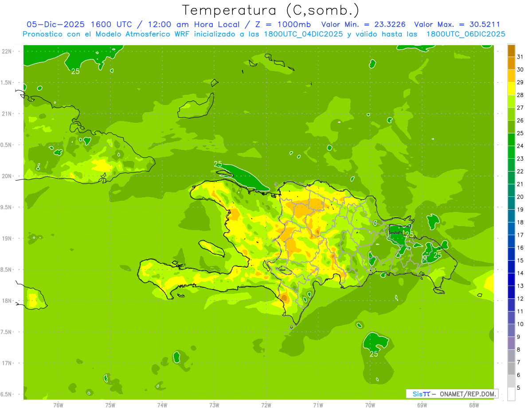
Task: Click the color bar label "23"
Action: (520, 159)
